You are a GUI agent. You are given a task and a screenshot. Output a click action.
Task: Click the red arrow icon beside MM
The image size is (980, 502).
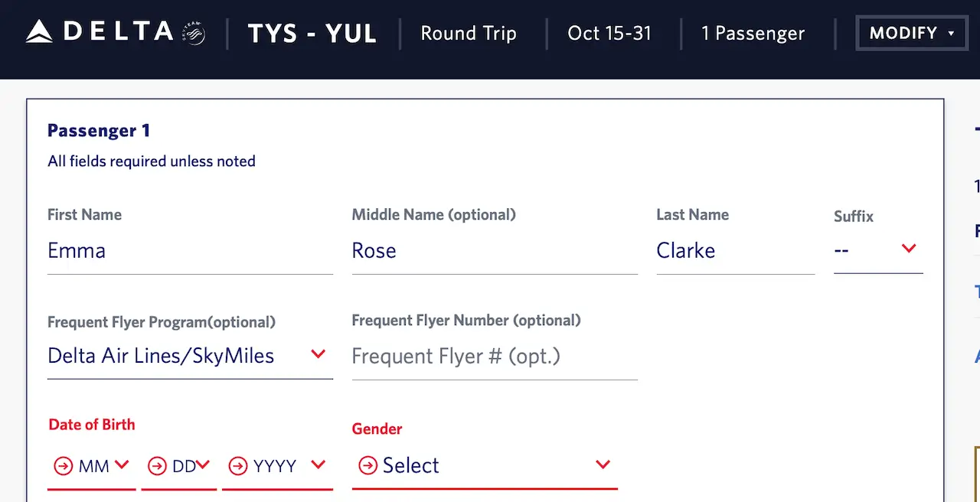[x=63, y=466]
